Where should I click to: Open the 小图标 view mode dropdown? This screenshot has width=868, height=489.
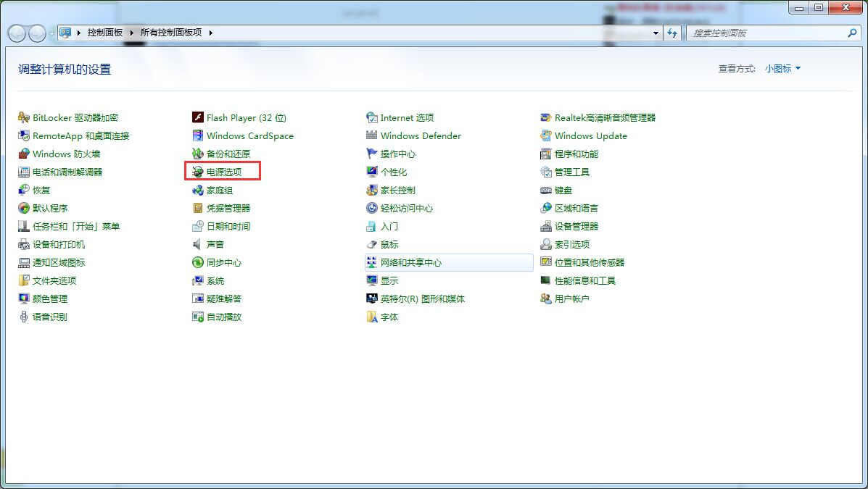tap(782, 69)
